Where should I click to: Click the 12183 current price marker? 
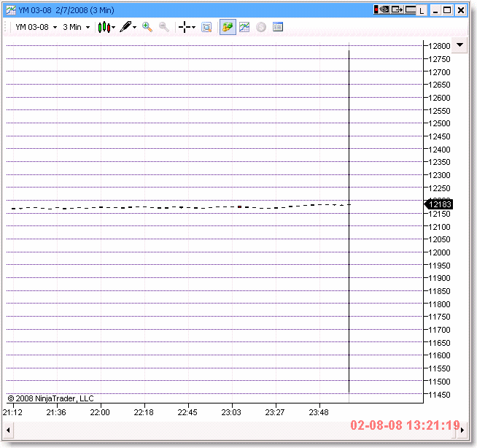[x=438, y=204]
